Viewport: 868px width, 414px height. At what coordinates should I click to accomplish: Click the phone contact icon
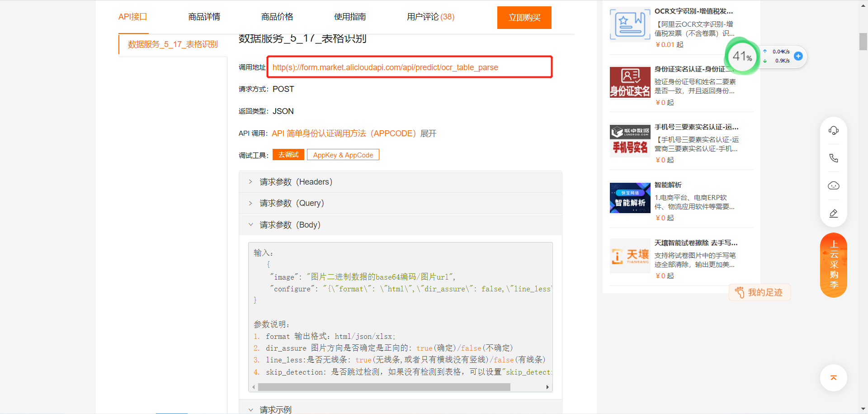(834, 158)
